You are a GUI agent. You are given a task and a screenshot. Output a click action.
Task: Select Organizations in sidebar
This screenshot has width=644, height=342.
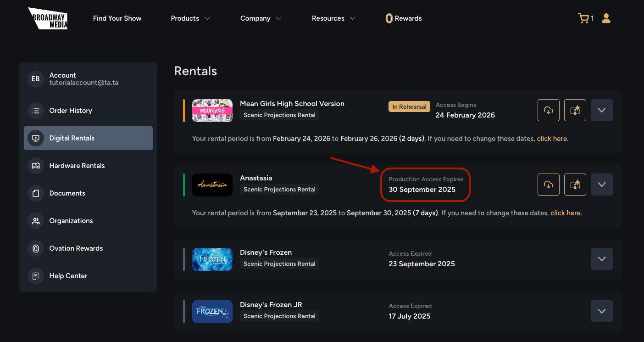(x=88, y=221)
